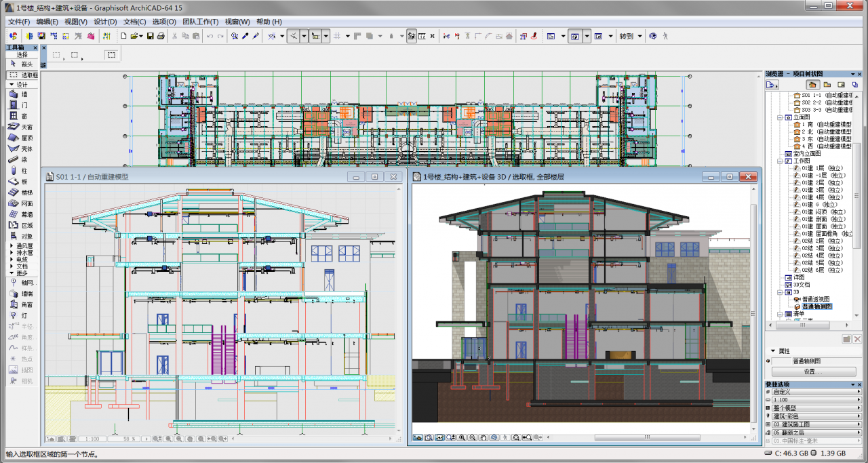The image size is (868, 463).
Task: Select the Door (门) tool
Action: [x=20, y=105]
